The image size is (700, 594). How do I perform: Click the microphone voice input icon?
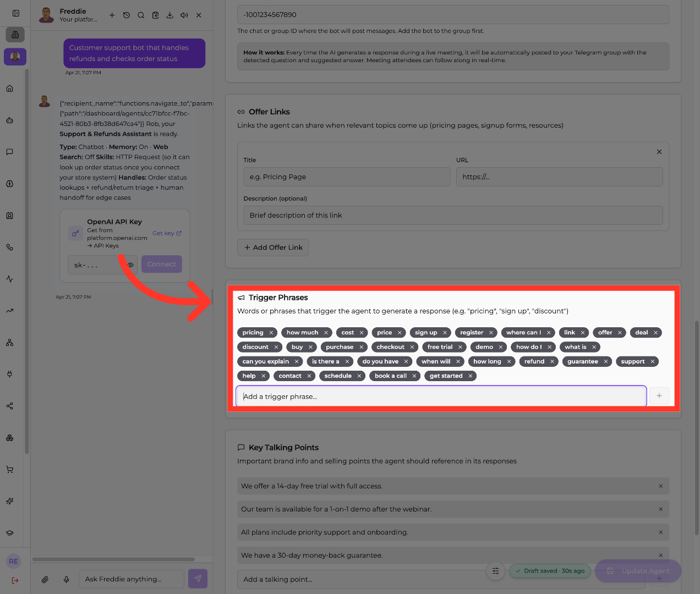[67, 579]
